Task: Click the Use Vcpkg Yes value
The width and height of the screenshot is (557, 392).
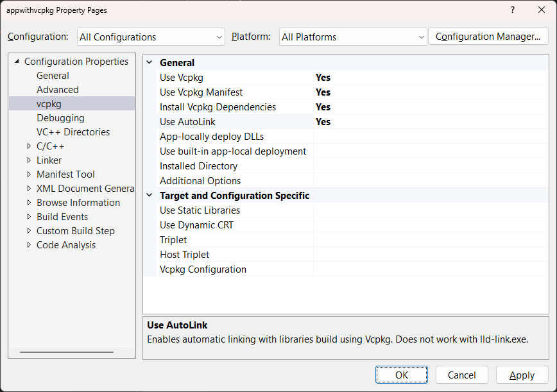Action: [x=323, y=78]
